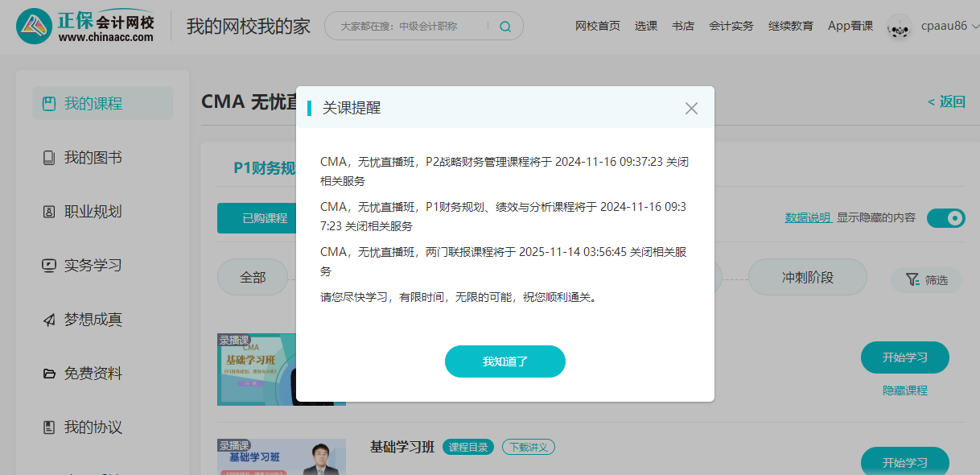
Task: Click the 关课提醒 dialog title
Action: (x=352, y=108)
